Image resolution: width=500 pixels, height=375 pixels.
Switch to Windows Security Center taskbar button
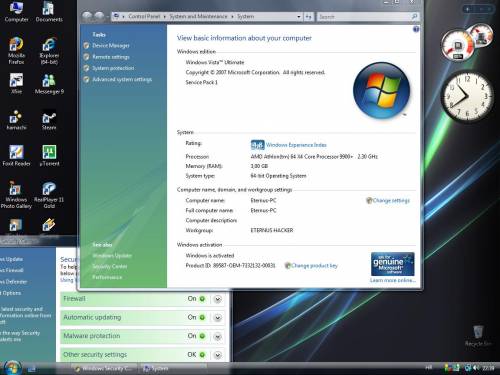point(104,368)
